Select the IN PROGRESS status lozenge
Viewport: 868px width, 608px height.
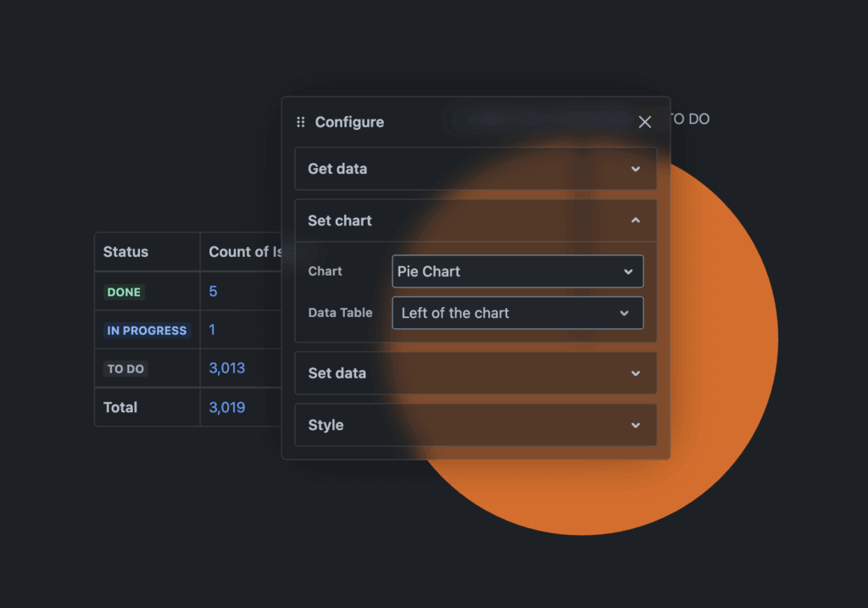click(146, 330)
